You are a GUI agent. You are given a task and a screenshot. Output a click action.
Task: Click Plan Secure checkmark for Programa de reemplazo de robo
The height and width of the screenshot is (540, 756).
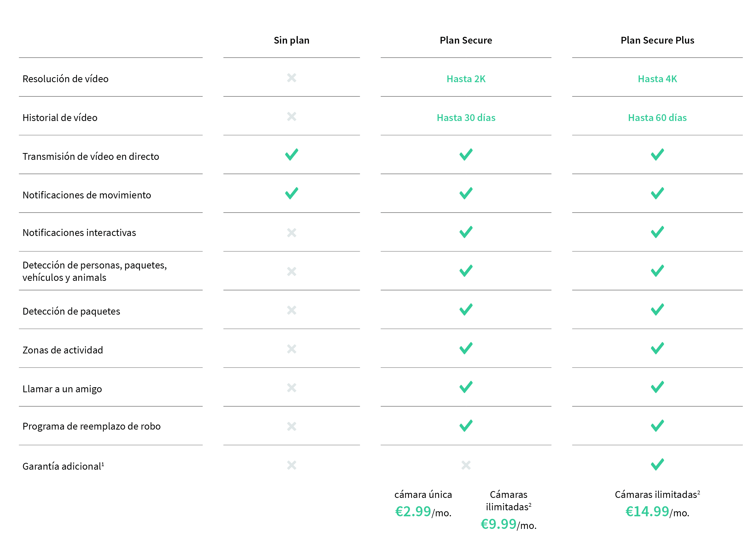(465, 426)
